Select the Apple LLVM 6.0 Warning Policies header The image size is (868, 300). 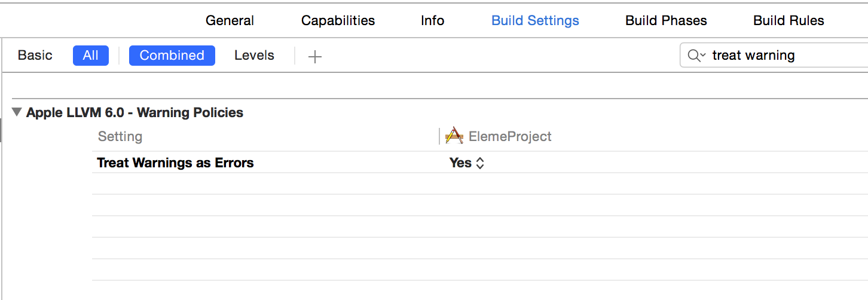pos(135,112)
